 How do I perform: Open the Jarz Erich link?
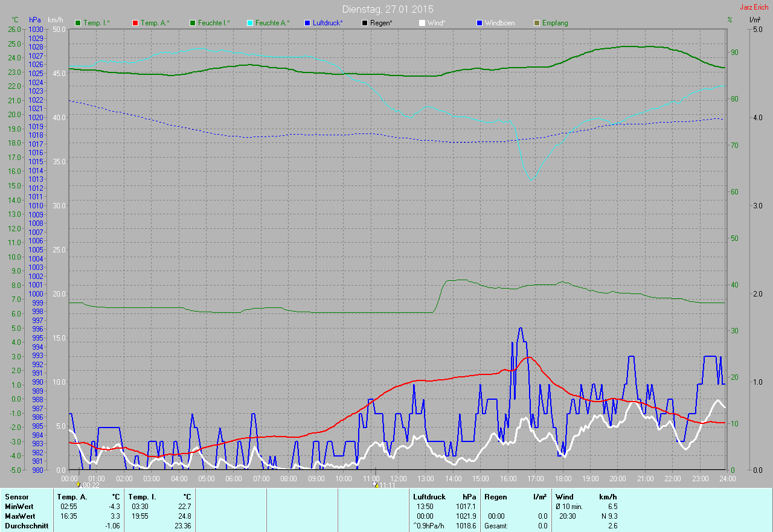point(754,7)
